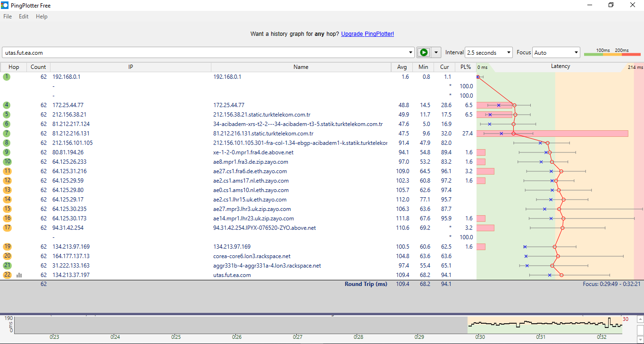Click the 27.4 packet loss value
The width and height of the screenshot is (644, 344).
pyautogui.click(x=468, y=133)
